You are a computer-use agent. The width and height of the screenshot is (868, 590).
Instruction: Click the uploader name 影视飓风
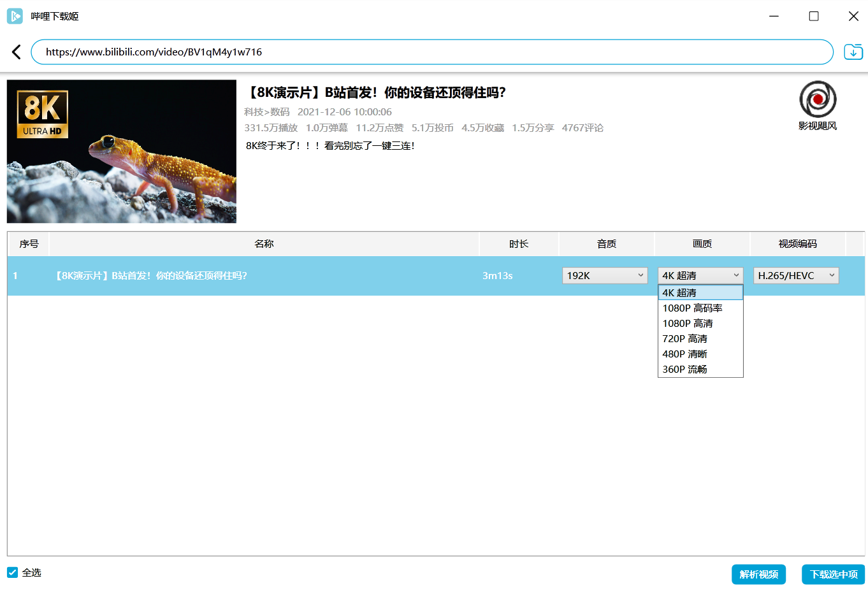(x=818, y=126)
